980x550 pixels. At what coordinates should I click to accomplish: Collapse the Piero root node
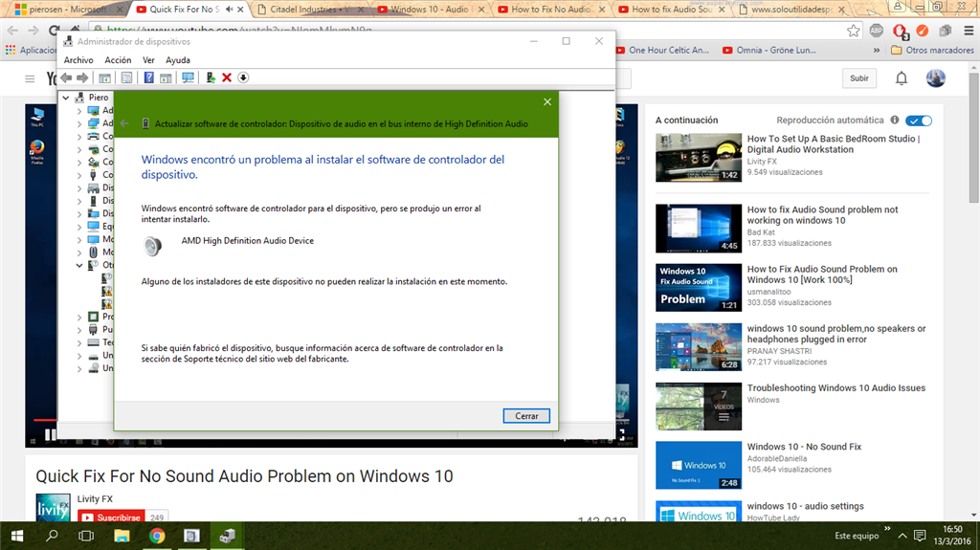click(66, 98)
